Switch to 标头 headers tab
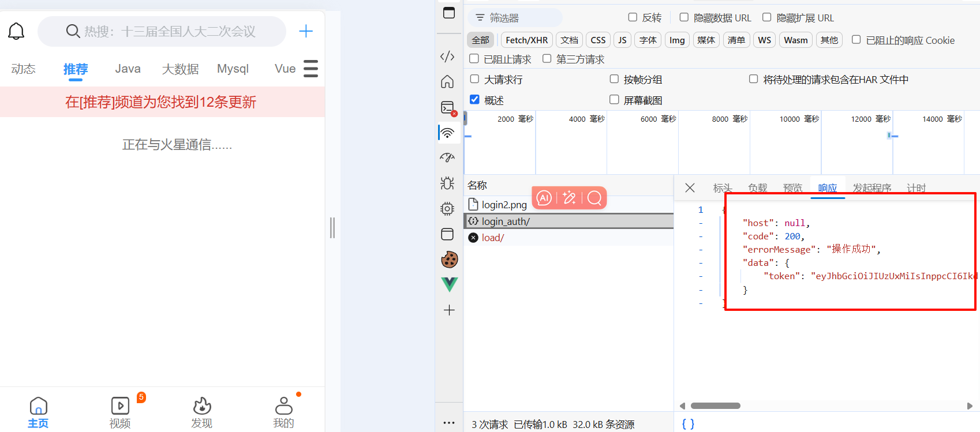This screenshot has width=980, height=432. pyautogui.click(x=723, y=188)
